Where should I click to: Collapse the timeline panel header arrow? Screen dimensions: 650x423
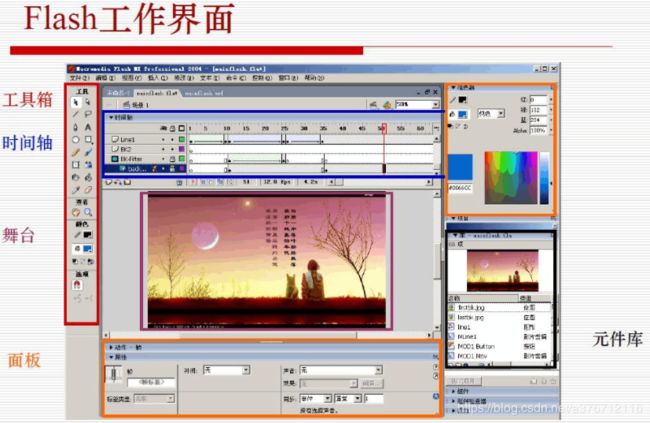tap(111, 117)
